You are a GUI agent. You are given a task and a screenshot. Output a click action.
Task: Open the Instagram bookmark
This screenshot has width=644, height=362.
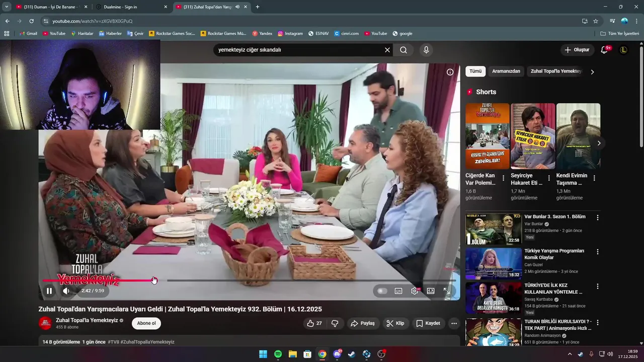pos(290,34)
